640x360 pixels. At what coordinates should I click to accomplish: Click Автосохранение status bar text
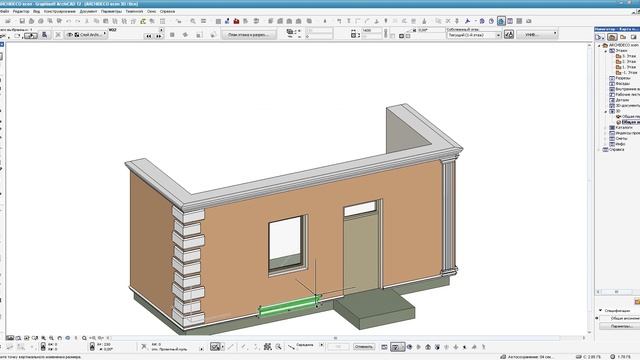click(x=531, y=357)
